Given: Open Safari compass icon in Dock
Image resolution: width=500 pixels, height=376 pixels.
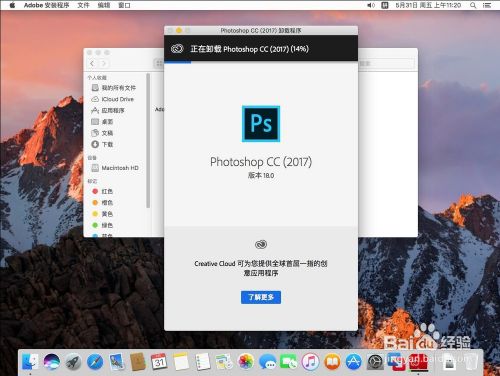Looking at the screenshot, I should click(95, 362).
